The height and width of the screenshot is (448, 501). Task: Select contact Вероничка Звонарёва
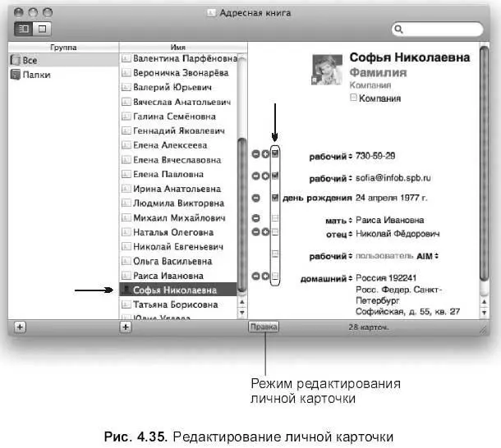click(x=178, y=73)
